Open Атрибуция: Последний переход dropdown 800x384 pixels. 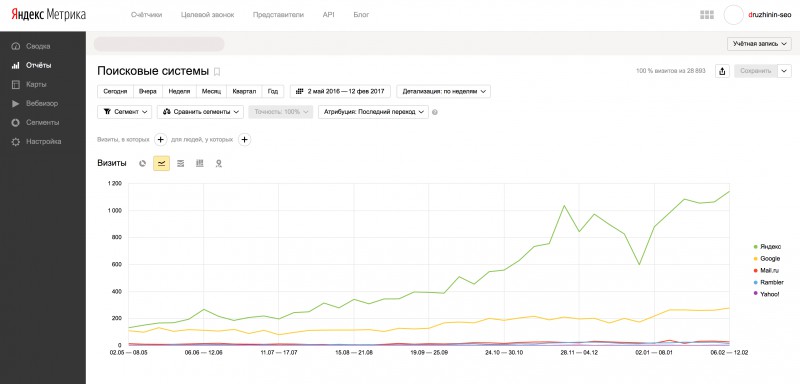pyautogui.click(x=373, y=112)
